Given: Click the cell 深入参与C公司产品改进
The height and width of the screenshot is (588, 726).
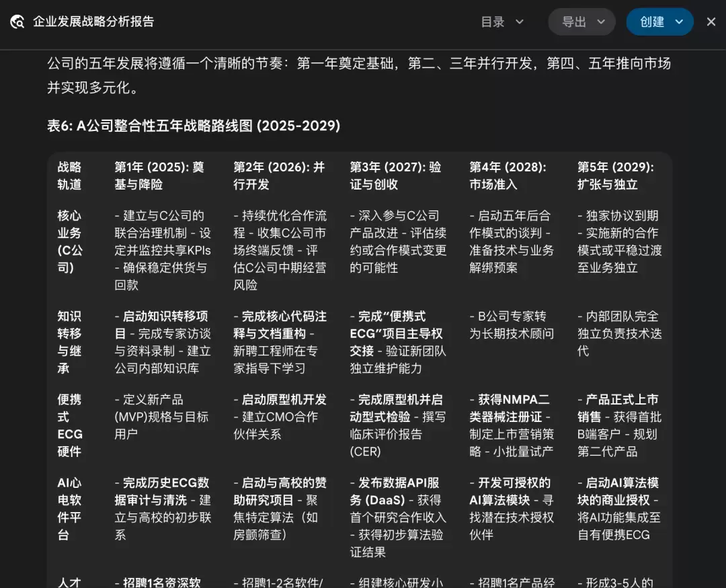Looking at the screenshot, I should coord(398,242).
